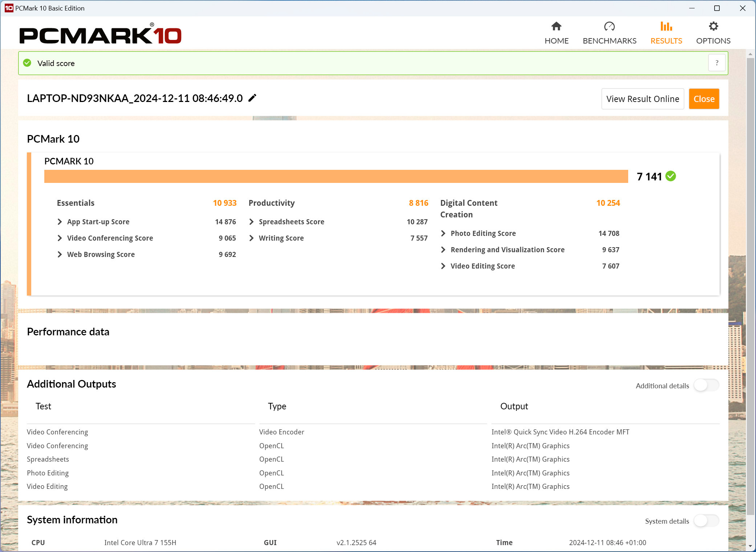Viewport: 756px width, 552px height.
Task: Click the orange Close button
Action: click(704, 99)
